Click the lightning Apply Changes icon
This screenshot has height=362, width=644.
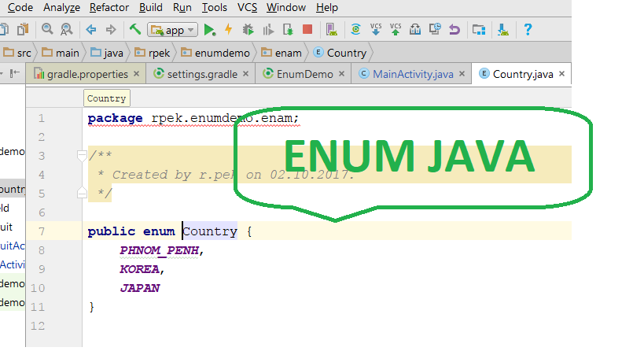(228, 30)
